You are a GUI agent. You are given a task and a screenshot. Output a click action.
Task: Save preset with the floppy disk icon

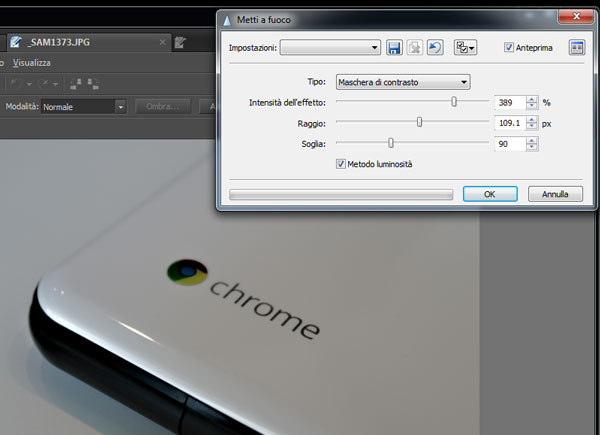[394, 48]
